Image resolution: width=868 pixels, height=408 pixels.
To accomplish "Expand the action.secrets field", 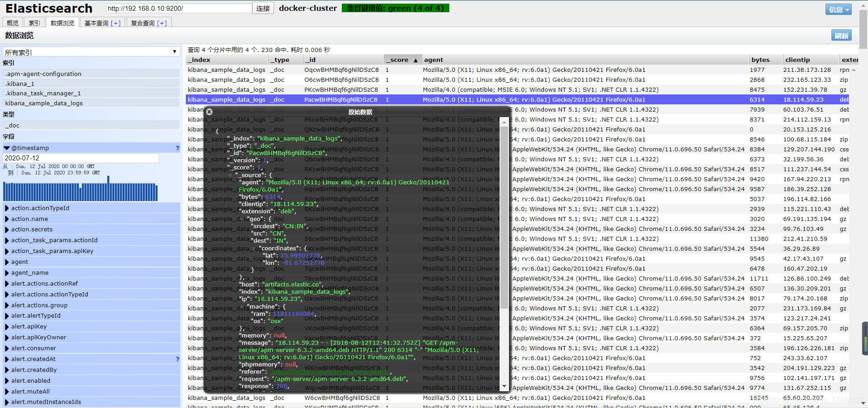I will [x=7, y=230].
